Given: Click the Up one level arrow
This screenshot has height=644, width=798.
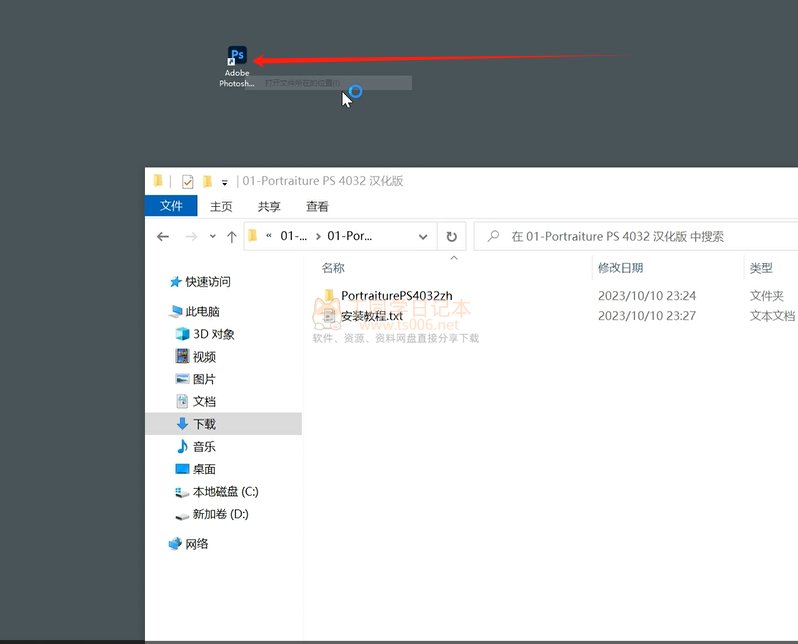Looking at the screenshot, I should pyautogui.click(x=232, y=237).
